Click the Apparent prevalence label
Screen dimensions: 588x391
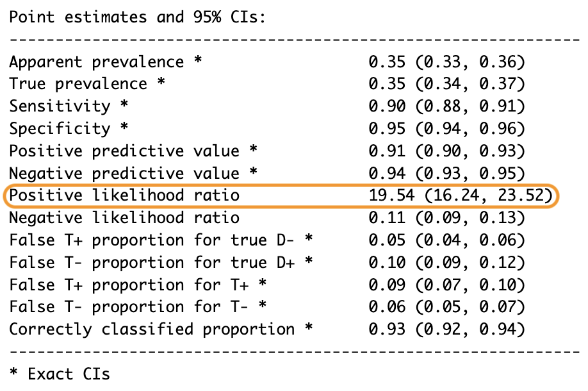tap(96, 62)
